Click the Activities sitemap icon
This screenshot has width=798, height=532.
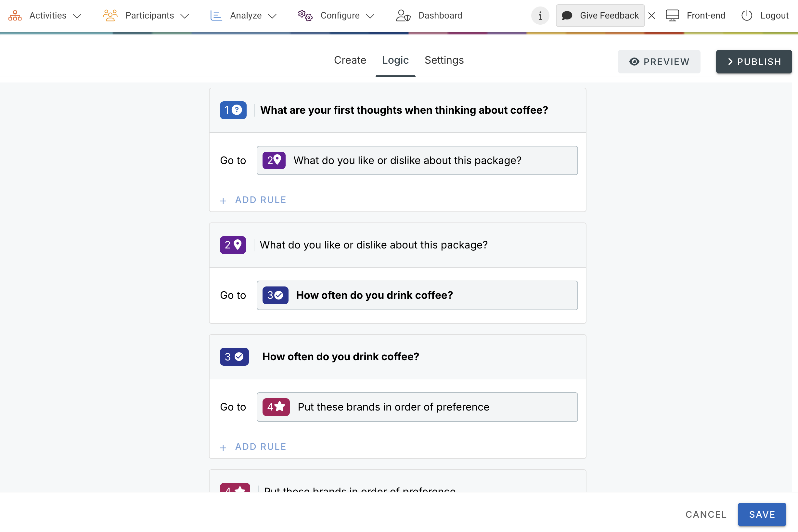(15, 16)
